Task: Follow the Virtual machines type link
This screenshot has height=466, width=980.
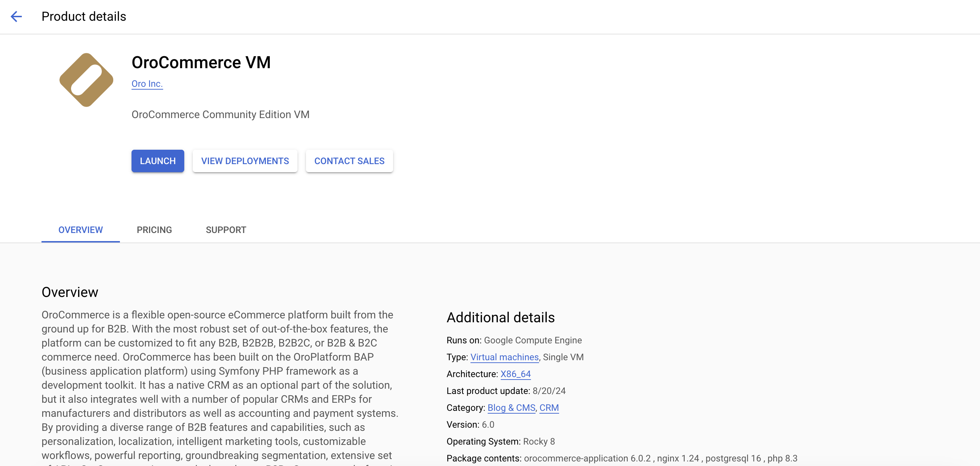Action: click(x=504, y=357)
